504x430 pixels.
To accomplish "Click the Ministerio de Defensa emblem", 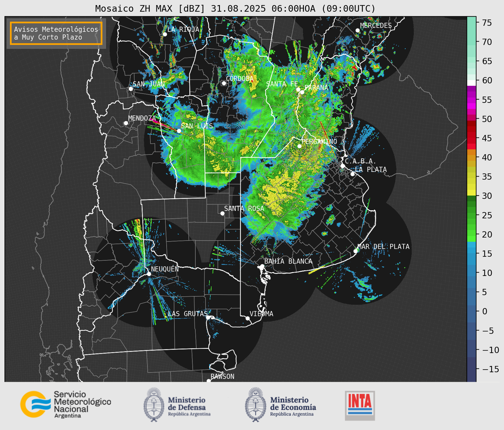I will pos(154,405).
